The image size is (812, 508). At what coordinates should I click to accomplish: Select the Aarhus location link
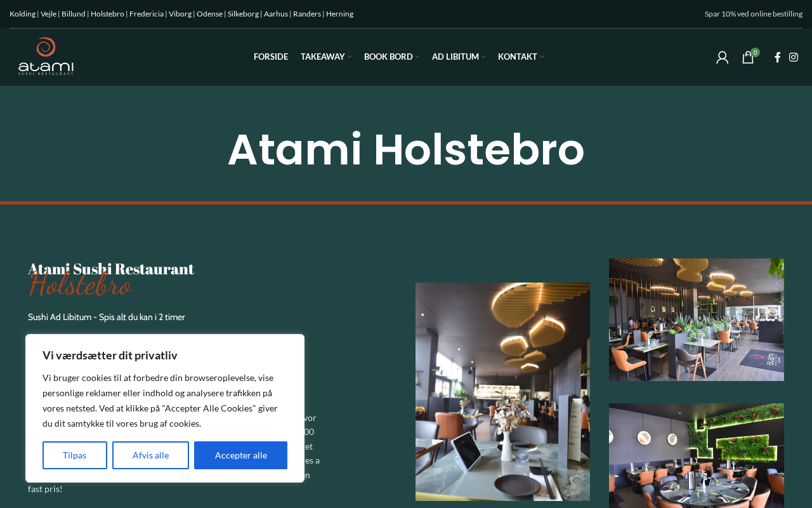pyautogui.click(x=276, y=14)
